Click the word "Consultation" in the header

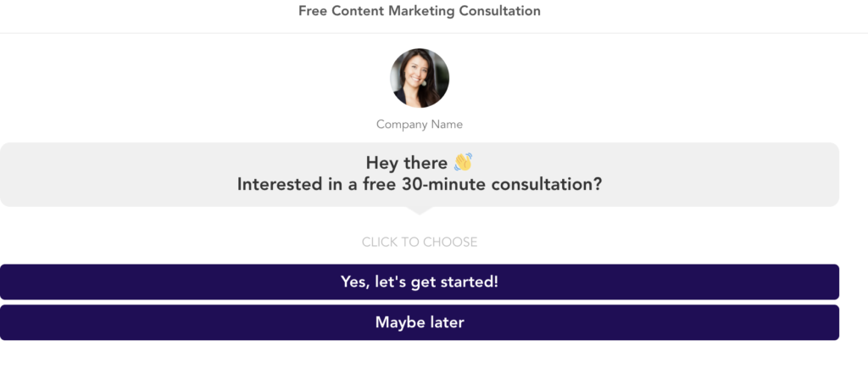(500, 11)
